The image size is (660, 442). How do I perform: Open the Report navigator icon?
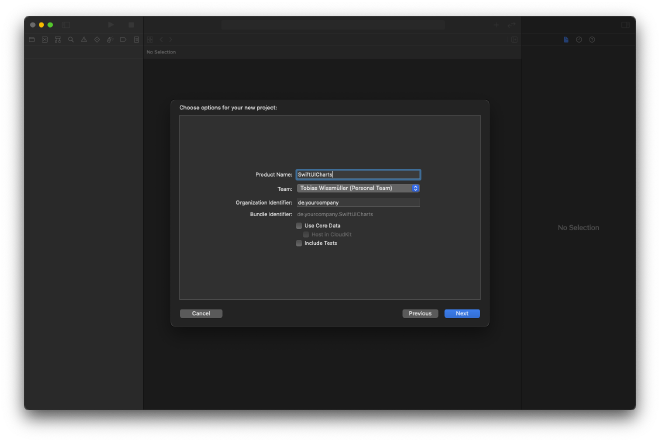(x=136, y=40)
